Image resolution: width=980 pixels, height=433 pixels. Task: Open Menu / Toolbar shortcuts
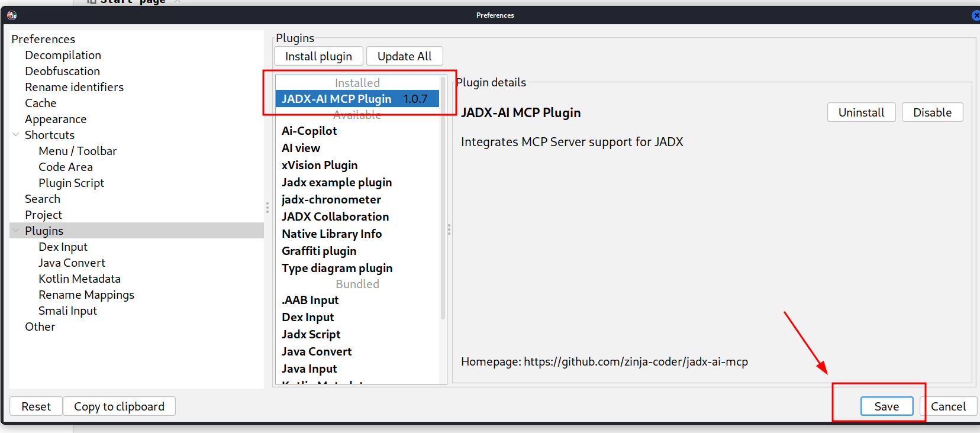(x=78, y=151)
